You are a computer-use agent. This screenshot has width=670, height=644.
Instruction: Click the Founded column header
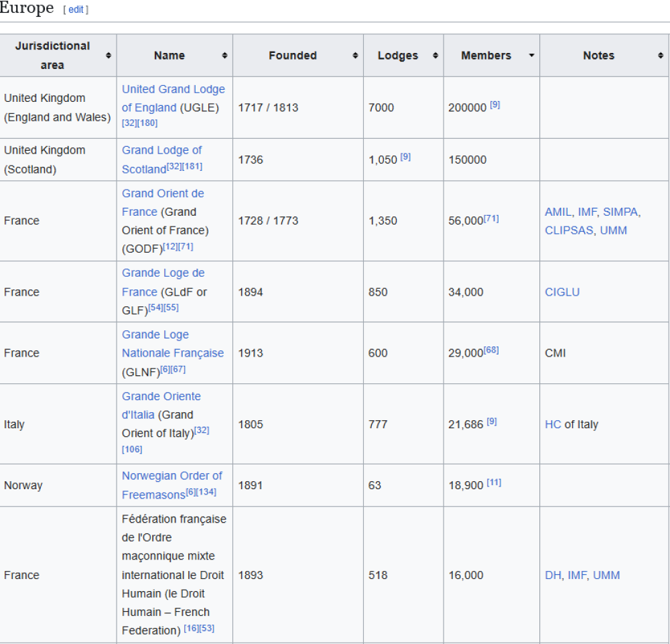pos(298,56)
